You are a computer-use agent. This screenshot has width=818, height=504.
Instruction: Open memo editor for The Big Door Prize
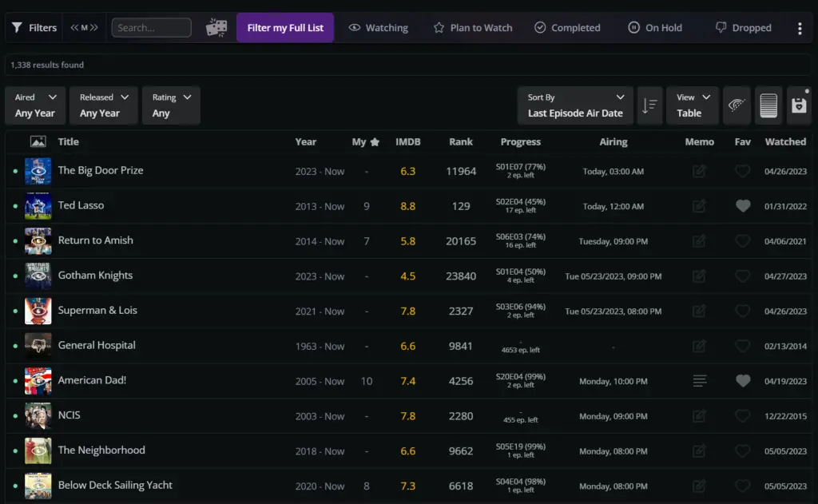[699, 171]
